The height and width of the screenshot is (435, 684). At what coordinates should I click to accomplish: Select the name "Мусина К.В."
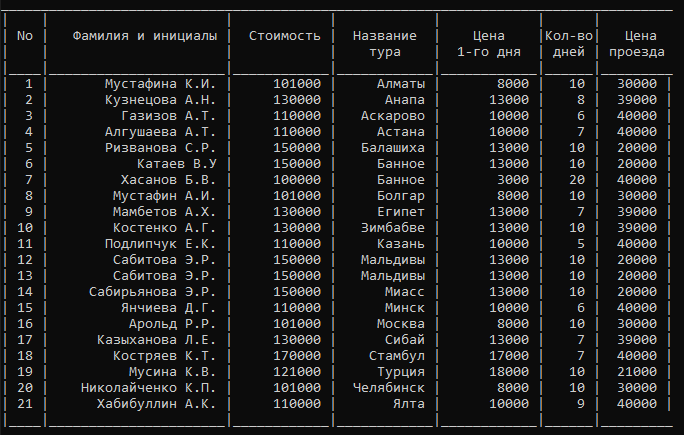pos(172,372)
